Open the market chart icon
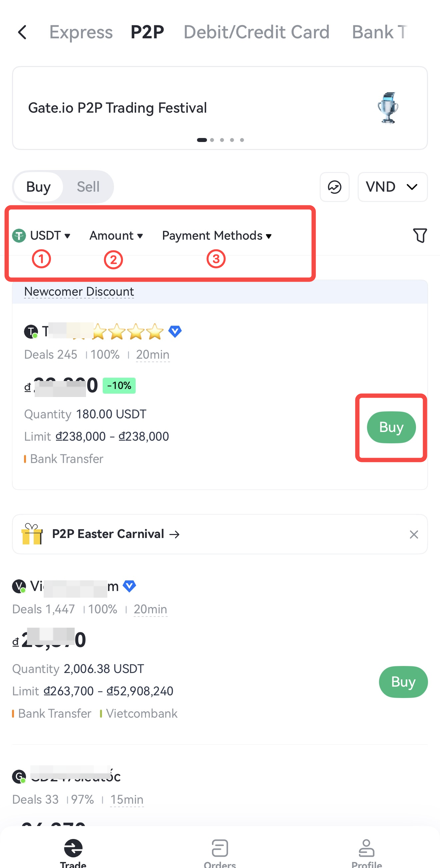 334,187
